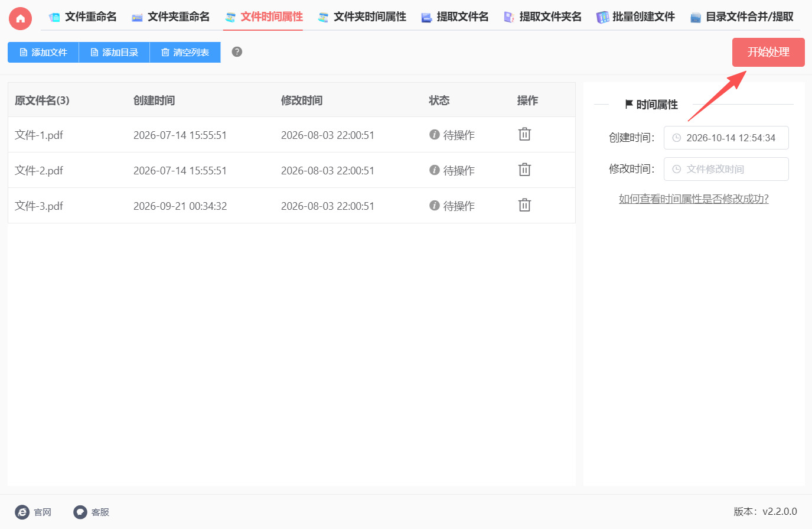
Task: Open 目录文件合并/提取 tab
Action: click(742, 17)
